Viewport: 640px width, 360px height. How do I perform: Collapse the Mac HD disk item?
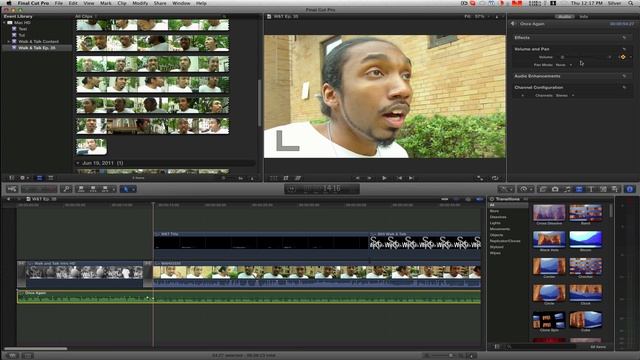(x=4, y=23)
